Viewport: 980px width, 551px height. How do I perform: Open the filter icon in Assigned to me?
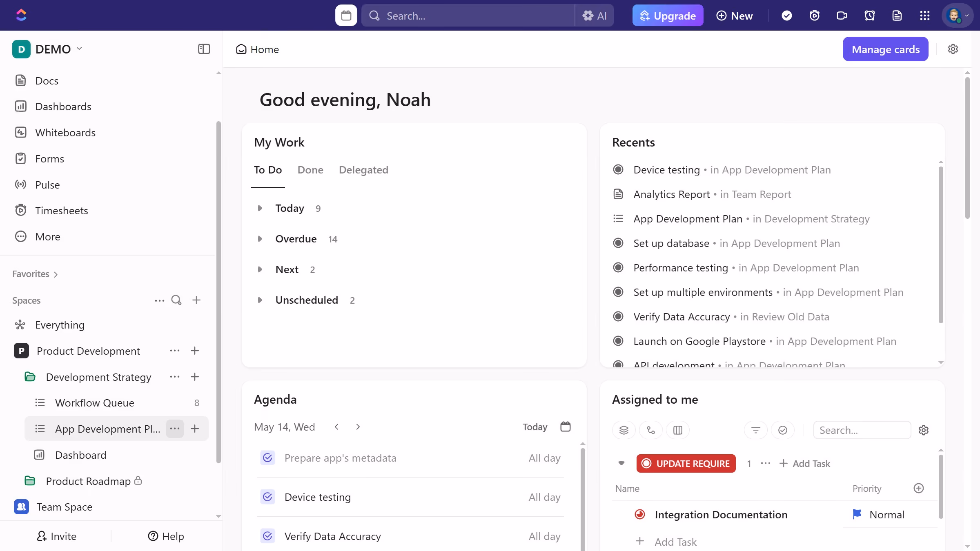[756, 430]
